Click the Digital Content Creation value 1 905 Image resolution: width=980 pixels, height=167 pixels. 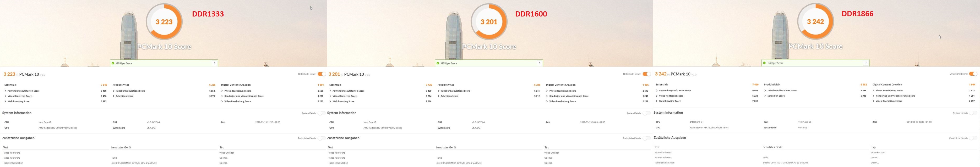[645, 85]
